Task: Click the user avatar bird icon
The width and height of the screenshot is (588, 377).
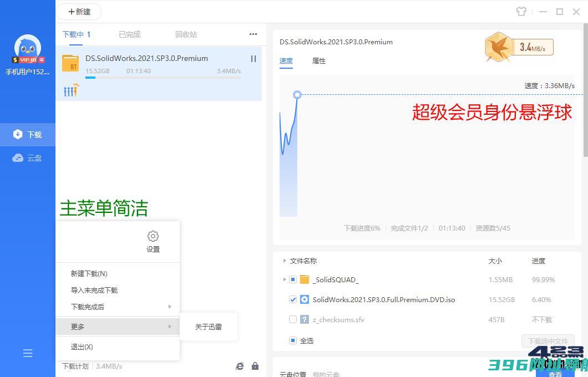Action: 27,47
